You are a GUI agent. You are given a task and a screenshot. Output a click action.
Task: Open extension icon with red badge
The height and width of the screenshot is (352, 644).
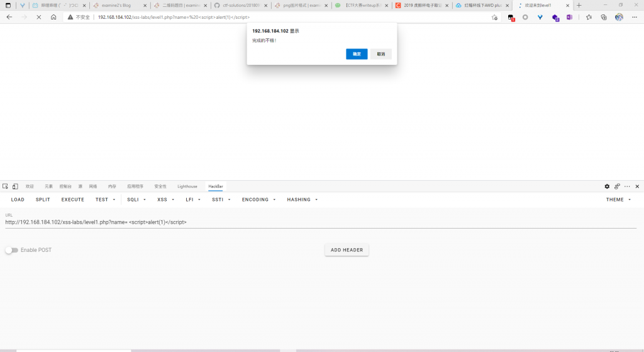pos(511,17)
